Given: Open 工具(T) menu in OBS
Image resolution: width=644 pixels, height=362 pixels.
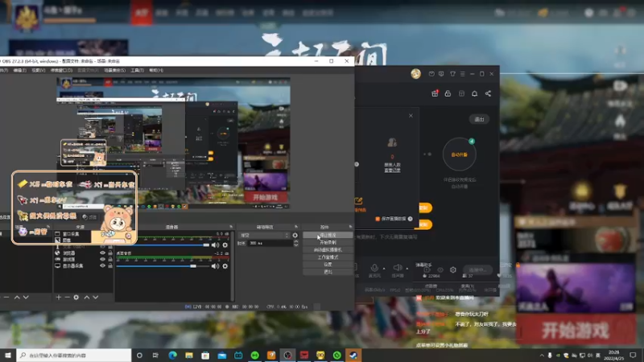Looking at the screenshot, I should (137, 70).
